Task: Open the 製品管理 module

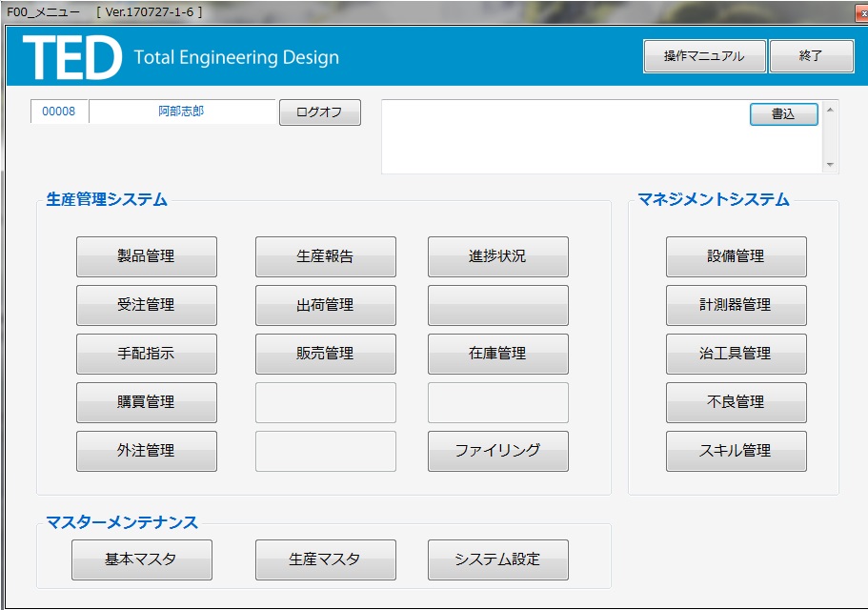Action: click(146, 256)
